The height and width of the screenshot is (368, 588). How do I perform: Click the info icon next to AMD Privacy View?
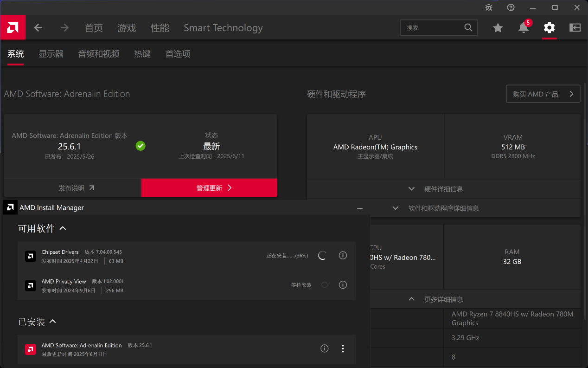[x=343, y=284]
